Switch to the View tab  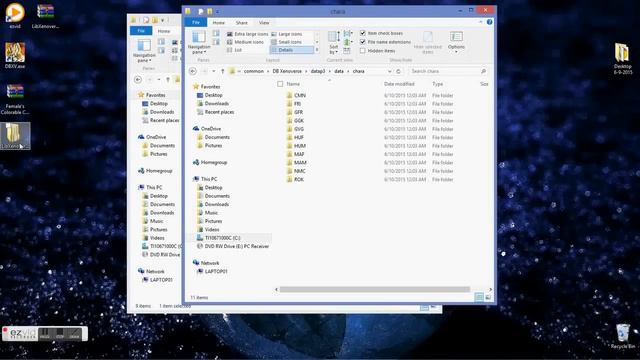point(264,22)
